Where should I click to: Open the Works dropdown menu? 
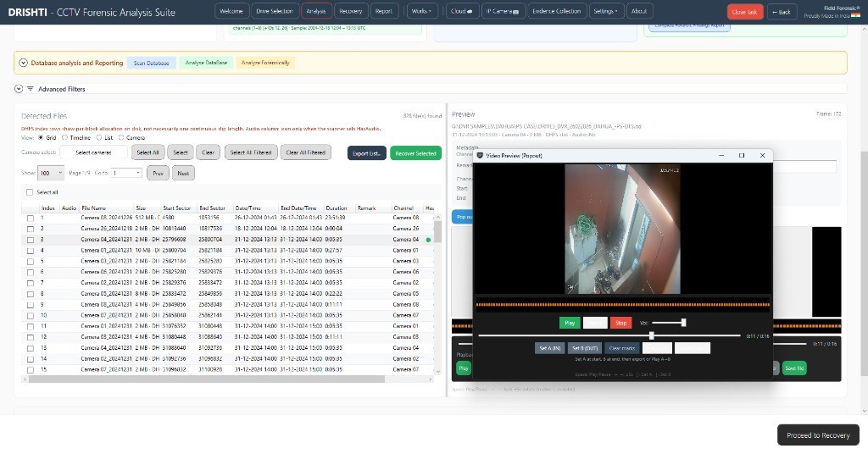coord(421,11)
